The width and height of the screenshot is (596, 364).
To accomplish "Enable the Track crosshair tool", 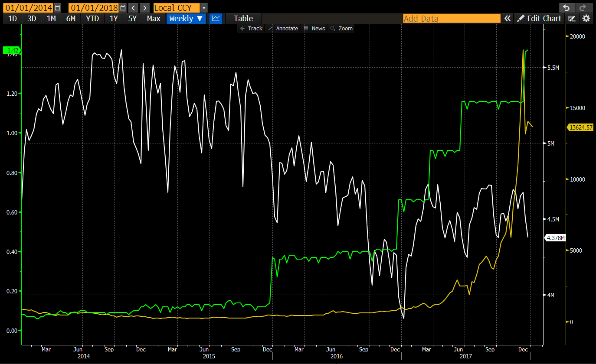I will [x=251, y=28].
